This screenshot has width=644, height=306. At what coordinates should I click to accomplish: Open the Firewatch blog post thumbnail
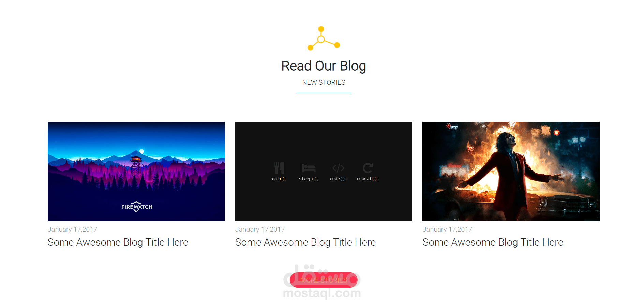136,171
